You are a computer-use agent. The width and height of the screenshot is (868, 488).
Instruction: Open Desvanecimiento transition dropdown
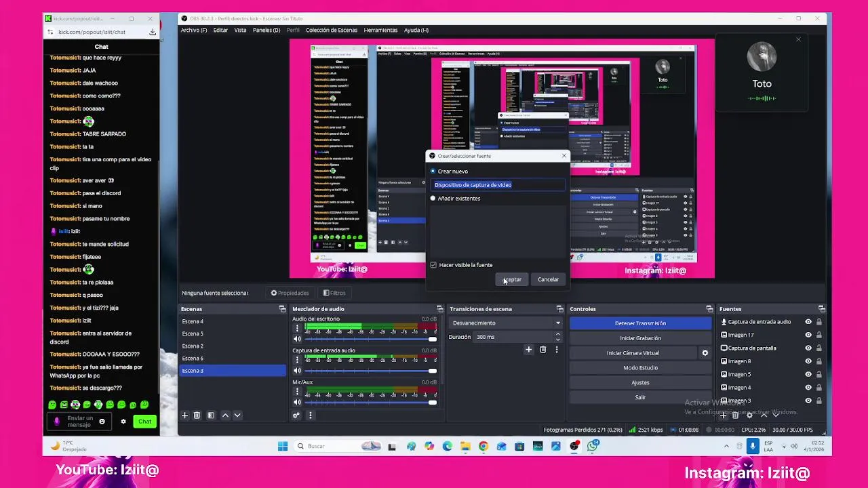tap(506, 323)
